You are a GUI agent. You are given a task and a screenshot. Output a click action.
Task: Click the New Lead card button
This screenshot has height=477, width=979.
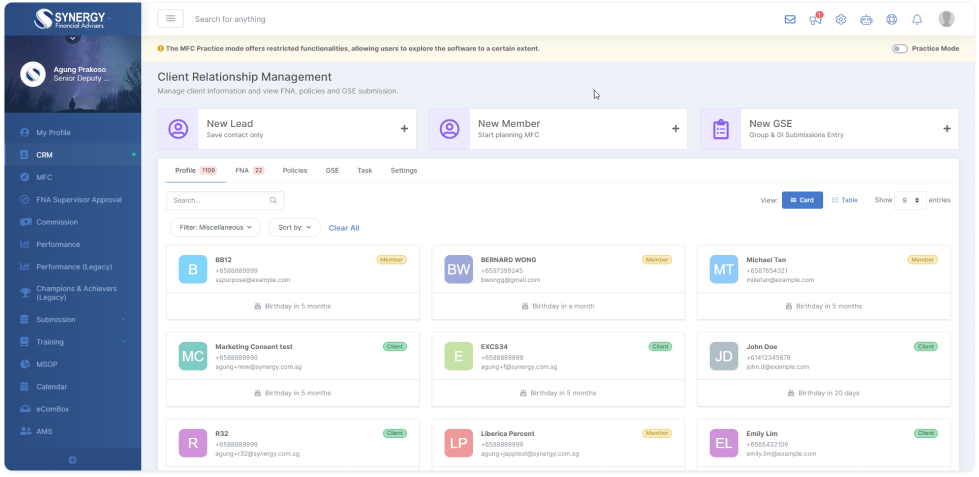[x=286, y=129]
